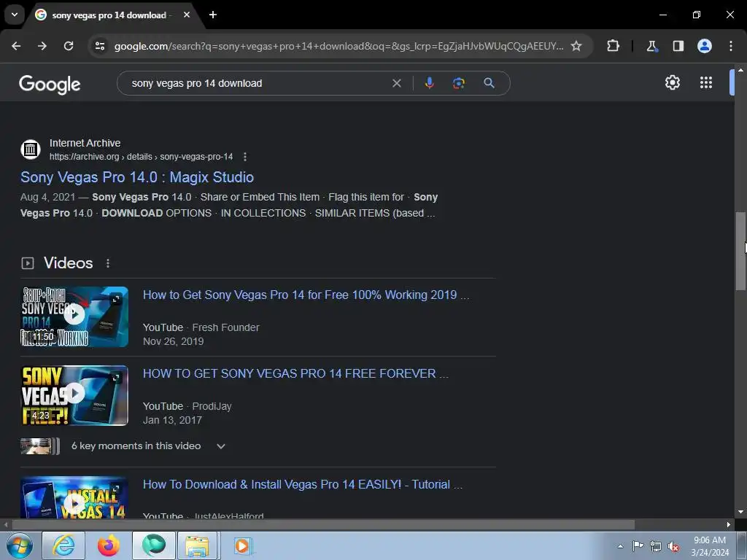Click the page scroll up arrow

tap(740, 70)
